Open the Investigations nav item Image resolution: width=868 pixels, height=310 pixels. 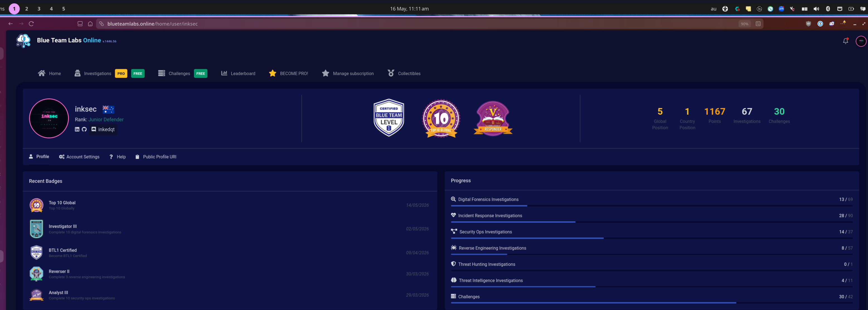93,73
